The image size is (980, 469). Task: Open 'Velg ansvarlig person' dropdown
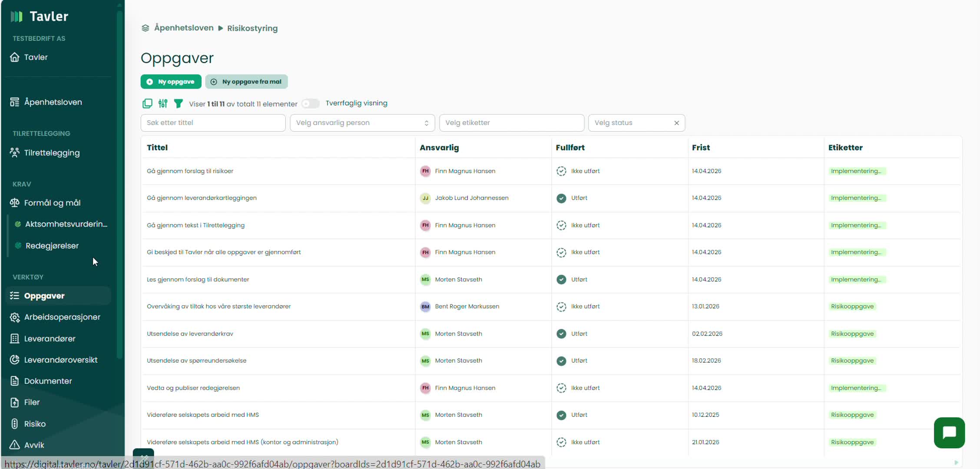(362, 123)
